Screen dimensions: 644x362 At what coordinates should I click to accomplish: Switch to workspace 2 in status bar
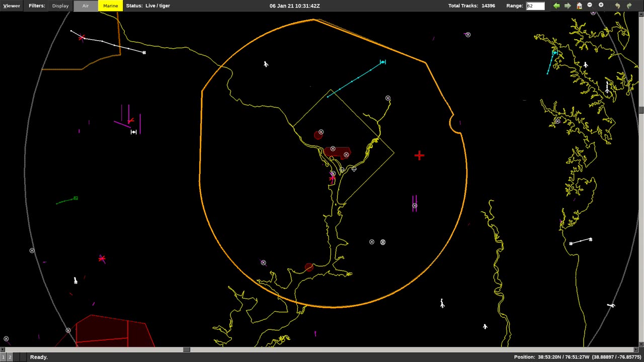point(10,357)
